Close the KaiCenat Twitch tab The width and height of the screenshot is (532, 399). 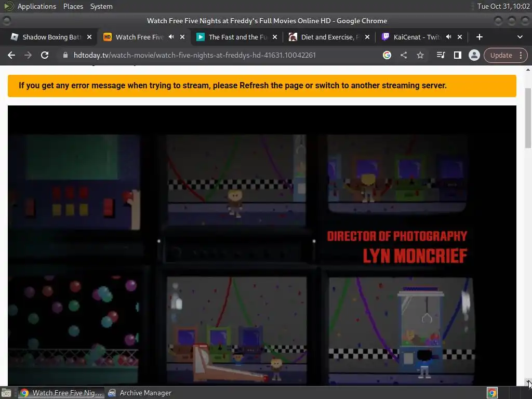click(460, 37)
